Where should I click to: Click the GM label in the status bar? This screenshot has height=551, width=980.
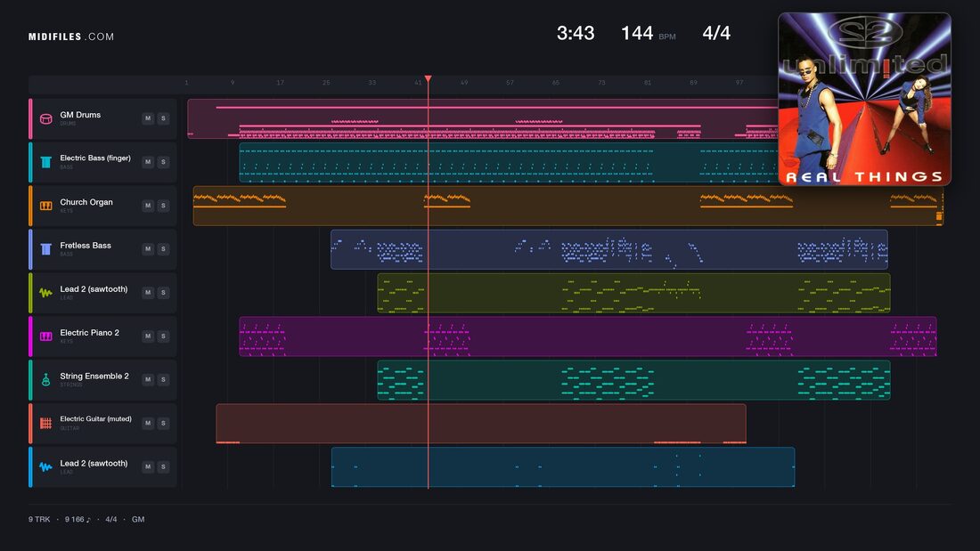pos(138,519)
